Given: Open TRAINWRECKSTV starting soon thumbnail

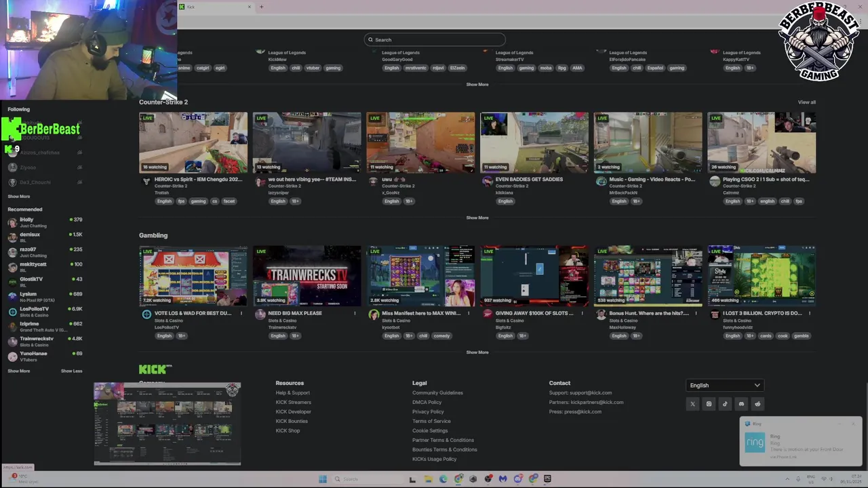Looking at the screenshot, I should tap(307, 277).
